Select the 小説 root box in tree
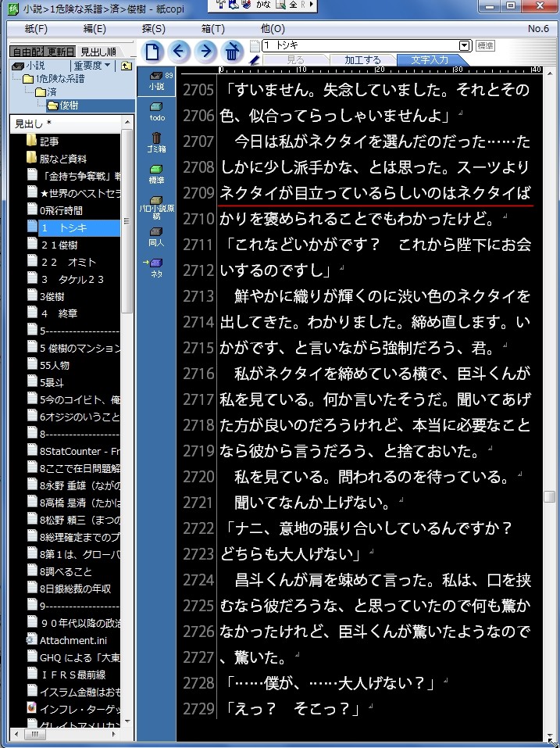Viewport: 560px width, 748px height. point(29,66)
